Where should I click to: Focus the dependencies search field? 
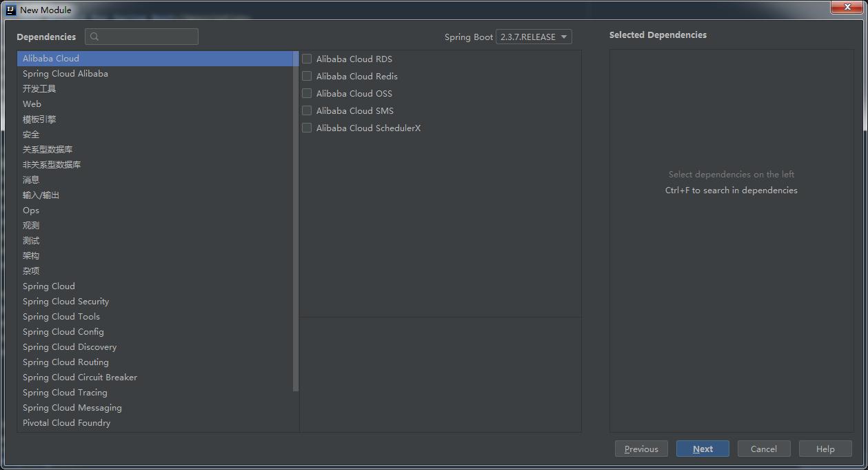[141, 37]
